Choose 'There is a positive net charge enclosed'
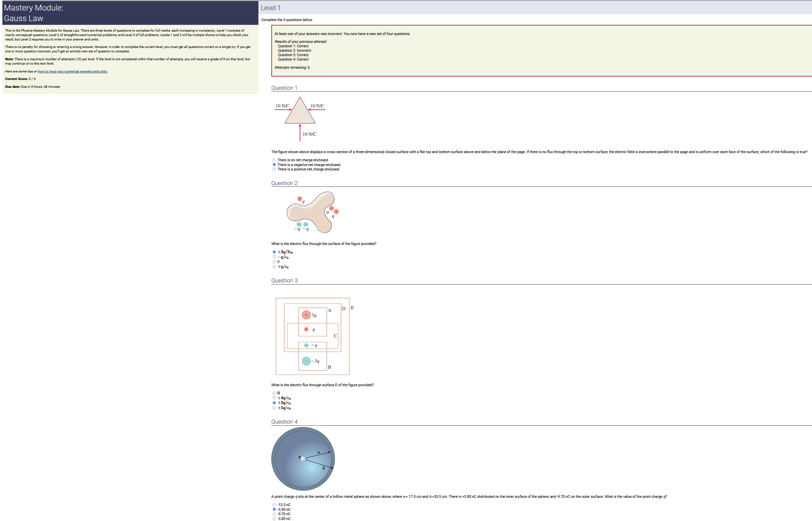Viewport: 812px width, 521px height. tap(274, 169)
